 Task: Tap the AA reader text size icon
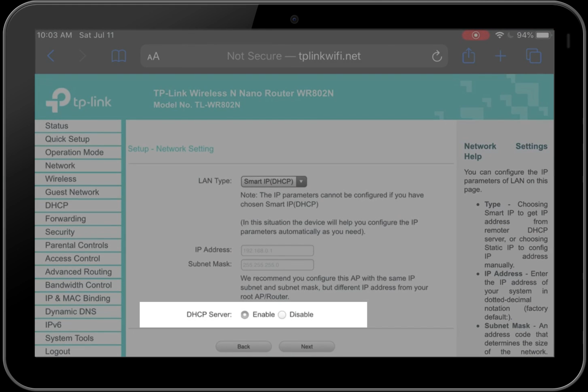point(153,57)
